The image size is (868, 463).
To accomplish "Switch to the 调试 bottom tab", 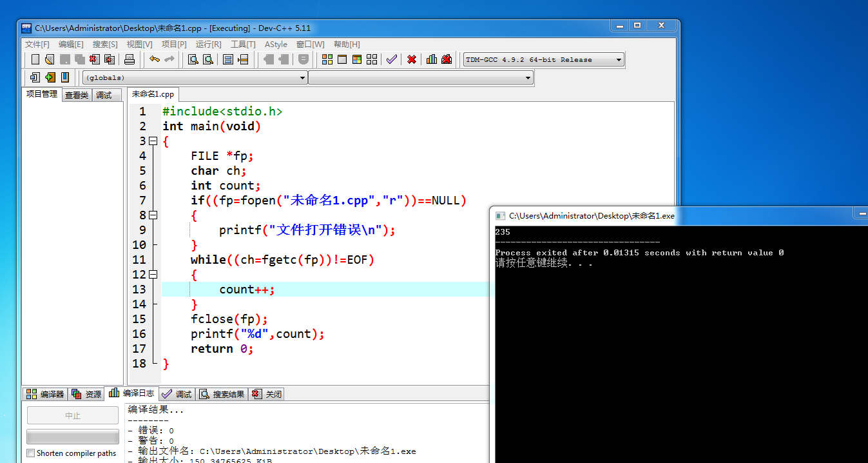I will [177, 394].
